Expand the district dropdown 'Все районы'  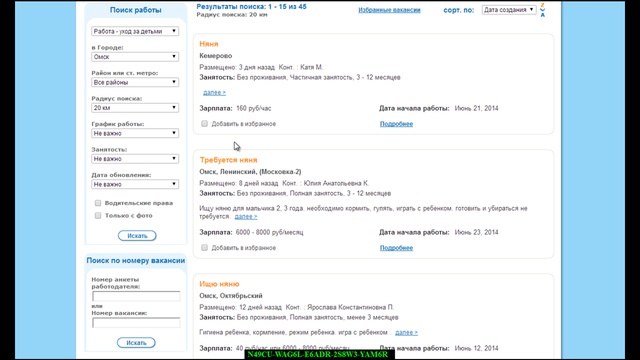(x=135, y=82)
